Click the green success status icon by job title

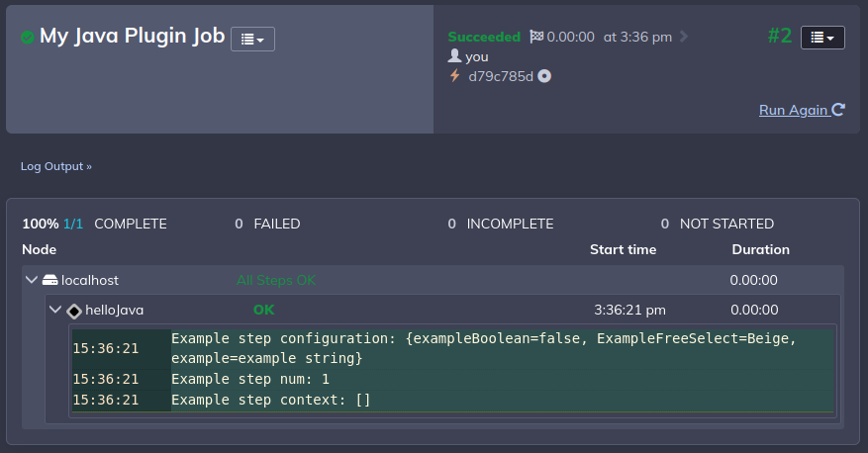27,37
